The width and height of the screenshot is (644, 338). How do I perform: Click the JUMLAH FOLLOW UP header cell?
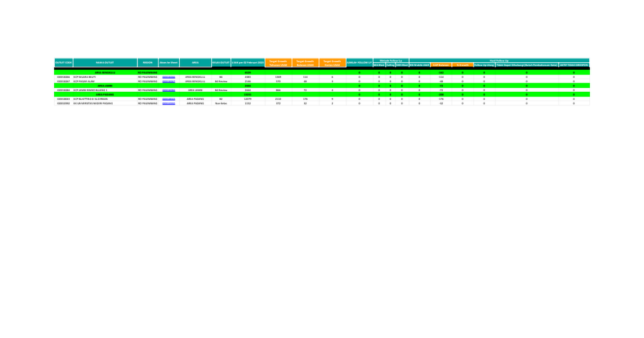[x=360, y=63]
